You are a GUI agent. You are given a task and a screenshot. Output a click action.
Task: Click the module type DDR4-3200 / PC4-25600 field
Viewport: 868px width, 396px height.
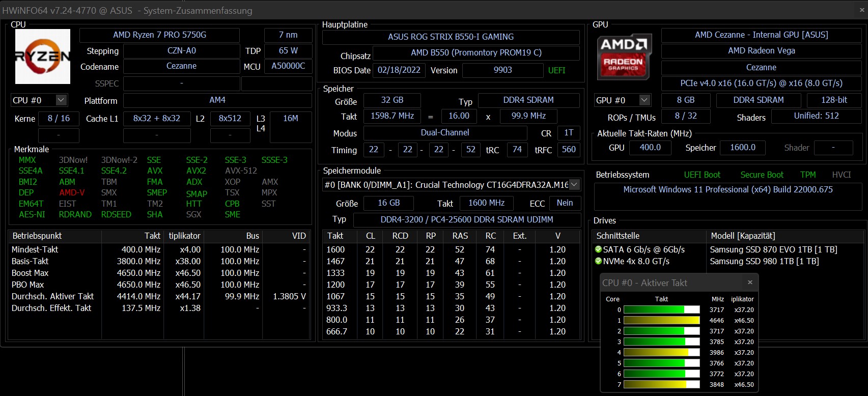[467, 220]
